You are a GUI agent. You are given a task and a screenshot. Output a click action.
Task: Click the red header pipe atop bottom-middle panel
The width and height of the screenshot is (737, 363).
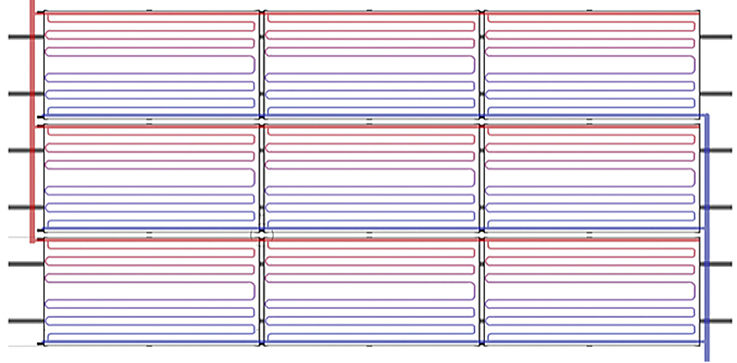(x=371, y=240)
